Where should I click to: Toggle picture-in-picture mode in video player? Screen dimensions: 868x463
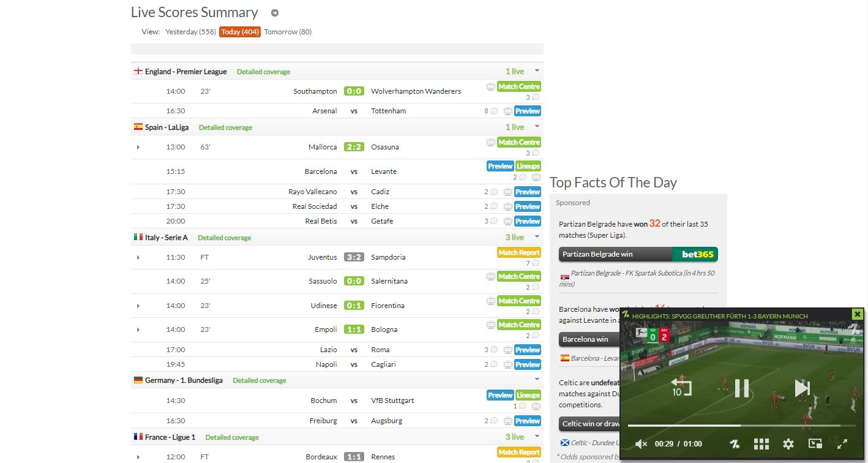815,444
